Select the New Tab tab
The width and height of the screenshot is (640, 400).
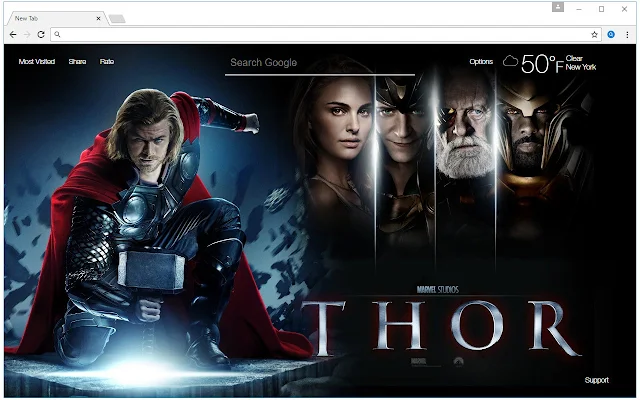point(55,18)
